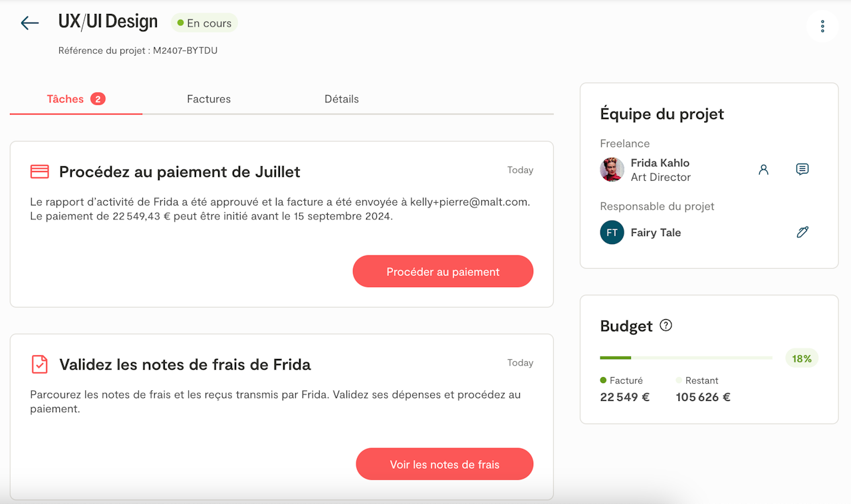Click the Budget help question mark icon
Screen dimensions: 851x504
click(666, 326)
